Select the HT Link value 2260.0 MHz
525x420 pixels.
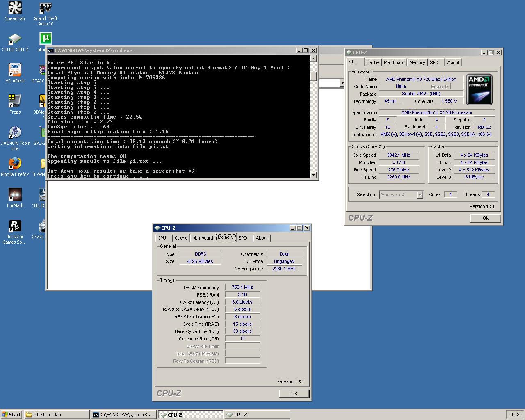[399, 177]
